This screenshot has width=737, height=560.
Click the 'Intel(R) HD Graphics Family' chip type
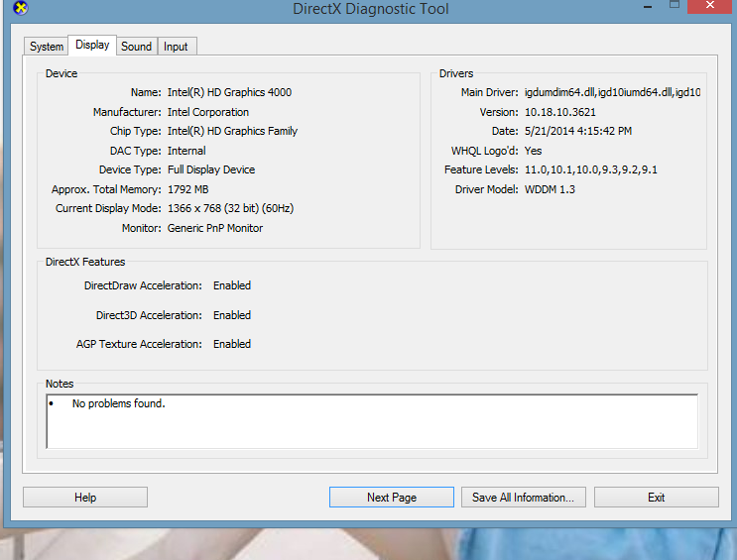click(232, 131)
